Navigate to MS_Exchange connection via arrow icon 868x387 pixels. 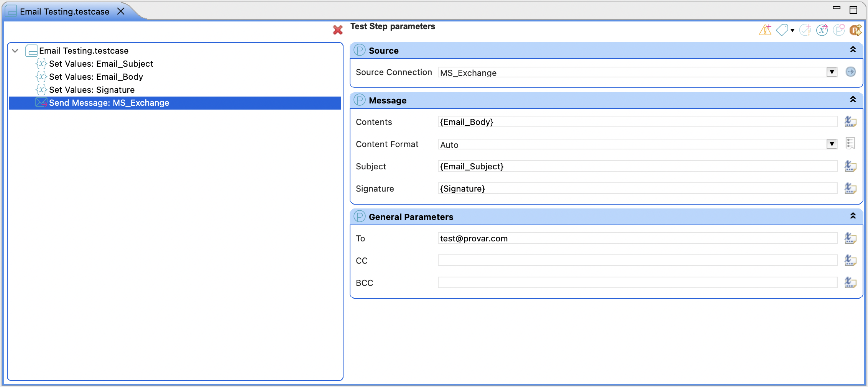coord(851,72)
